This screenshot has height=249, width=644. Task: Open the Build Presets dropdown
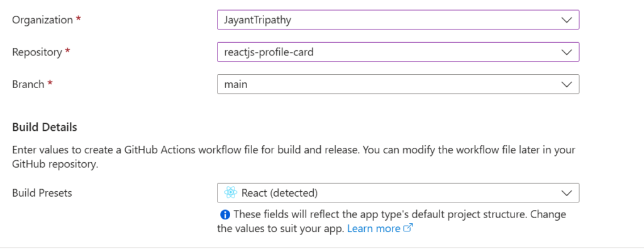click(398, 192)
